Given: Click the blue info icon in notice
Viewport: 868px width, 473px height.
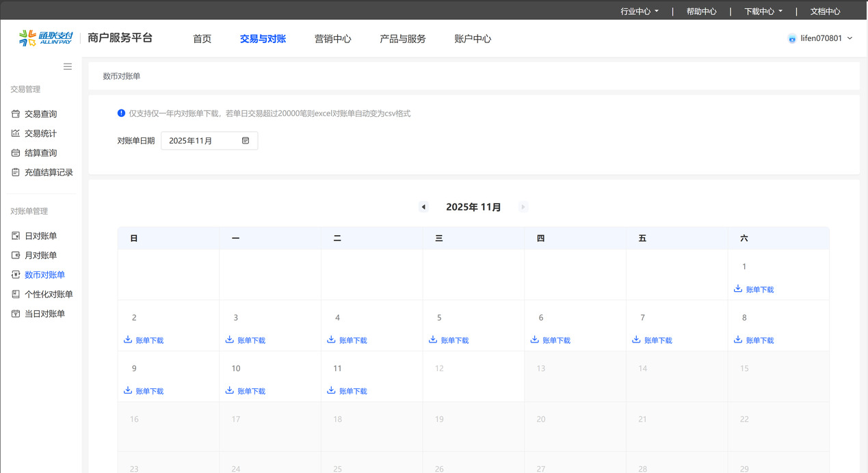Looking at the screenshot, I should tap(121, 113).
